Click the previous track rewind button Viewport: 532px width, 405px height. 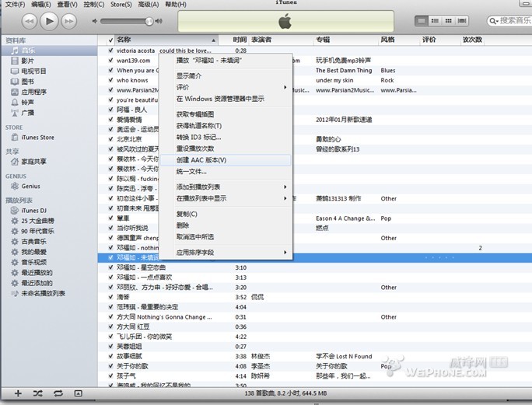30,21
